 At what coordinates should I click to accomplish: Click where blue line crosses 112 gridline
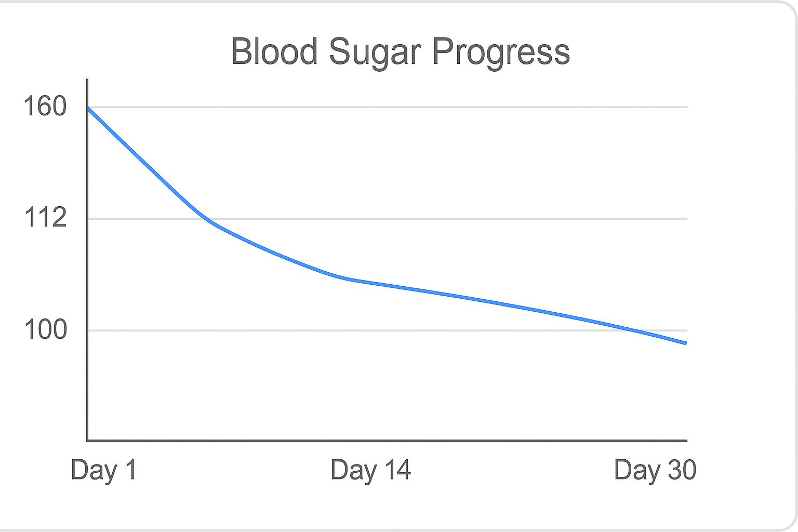(x=206, y=219)
